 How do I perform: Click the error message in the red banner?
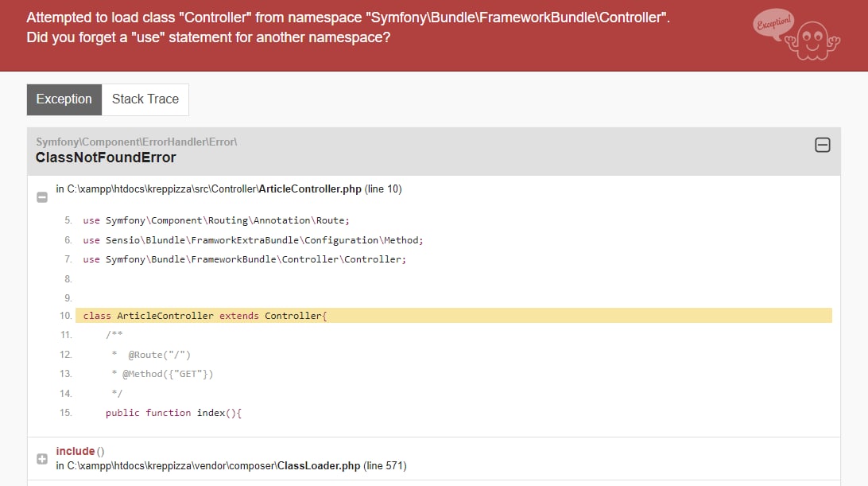coord(347,27)
